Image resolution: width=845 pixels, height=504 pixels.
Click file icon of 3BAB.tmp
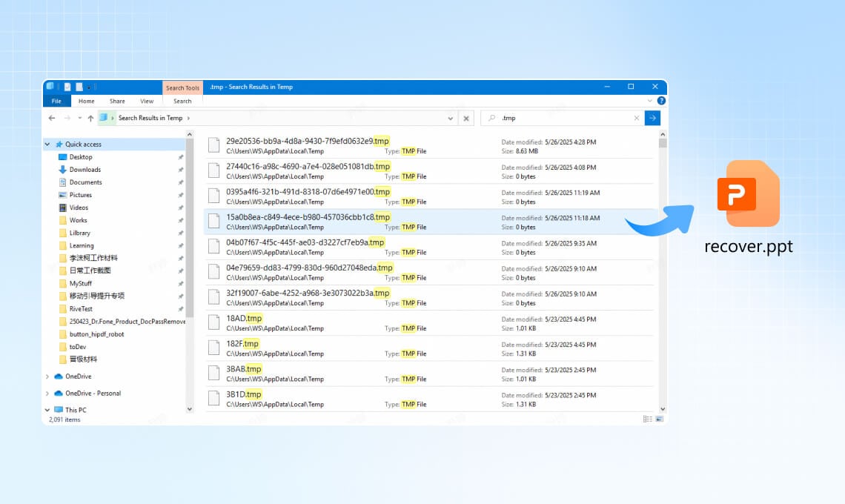point(214,373)
